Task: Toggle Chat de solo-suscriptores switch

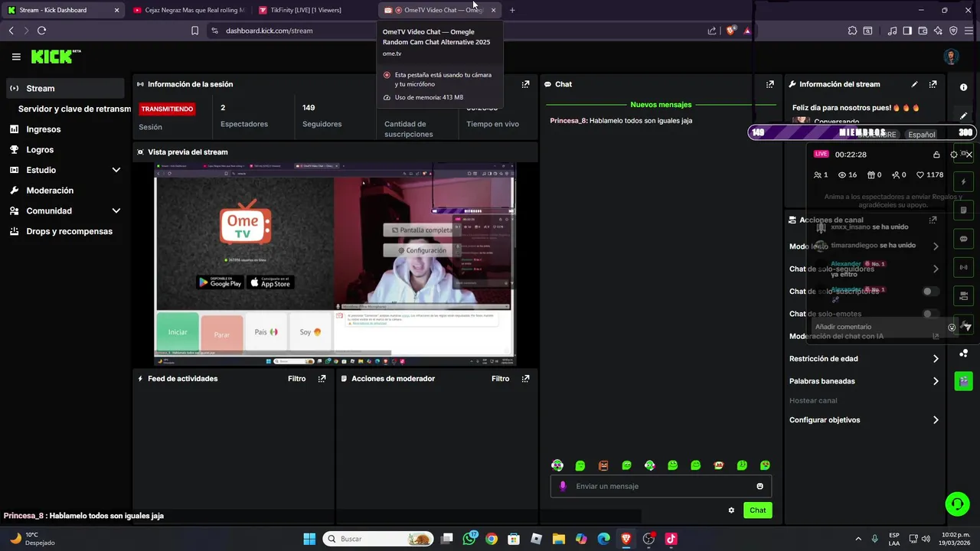Action: point(930,292)
